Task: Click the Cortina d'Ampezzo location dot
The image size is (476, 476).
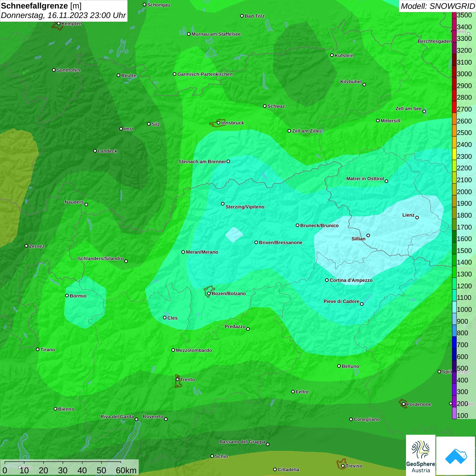Action: (x=327, y=280)
